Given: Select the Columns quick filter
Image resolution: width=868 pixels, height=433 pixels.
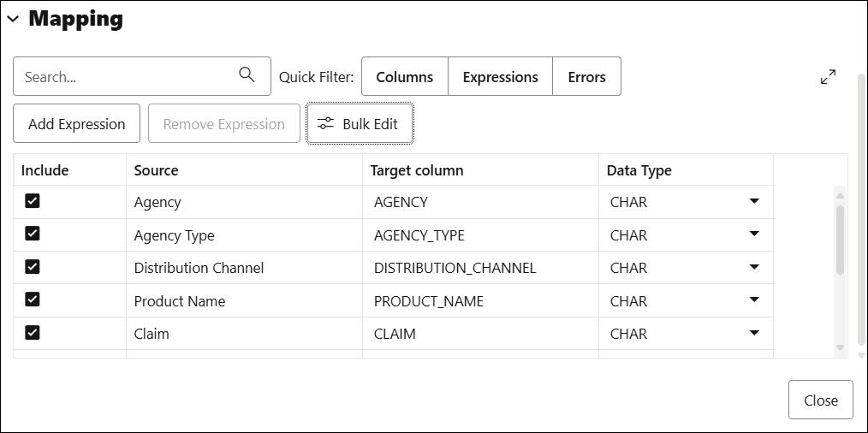Looking at the screenshot, I should pos(405,77).
